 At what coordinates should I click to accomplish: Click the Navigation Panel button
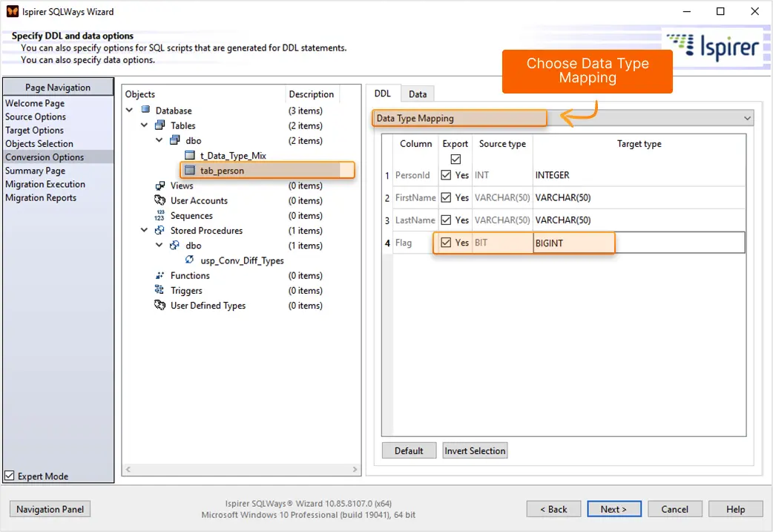(50, 509)
